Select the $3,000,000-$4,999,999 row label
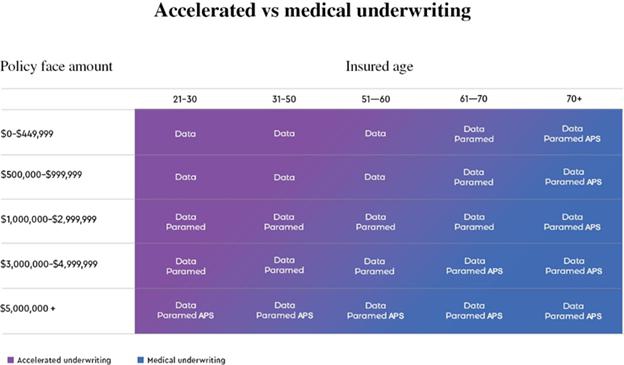Screen dimensions: 624x365 coord(49,264)
